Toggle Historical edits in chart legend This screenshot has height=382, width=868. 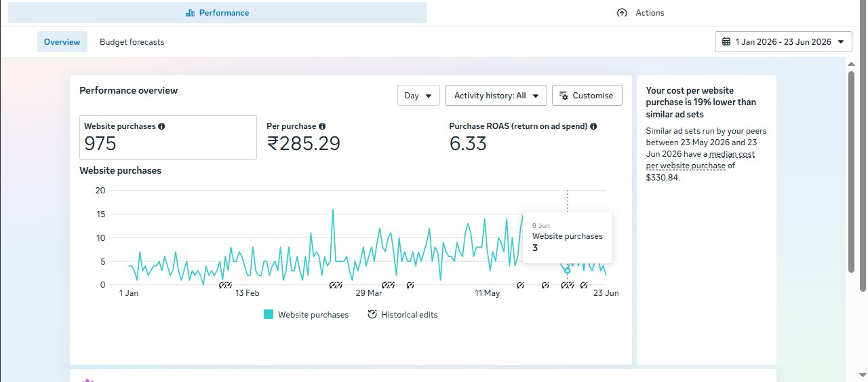(x=402, y=315)
